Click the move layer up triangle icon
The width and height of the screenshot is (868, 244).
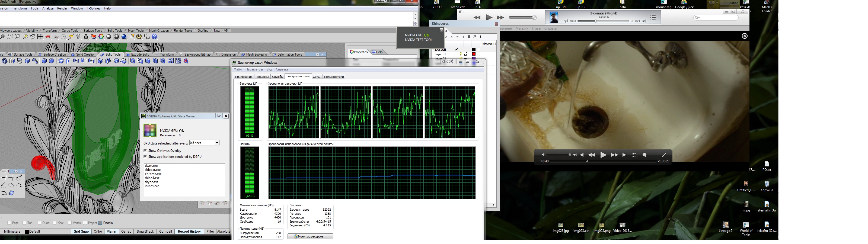pyautogui.click(x=452, y=37)
